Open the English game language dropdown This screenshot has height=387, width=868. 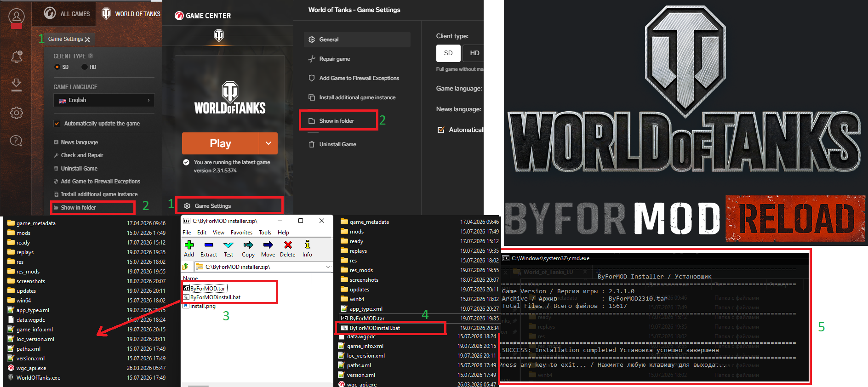point(104,100)
